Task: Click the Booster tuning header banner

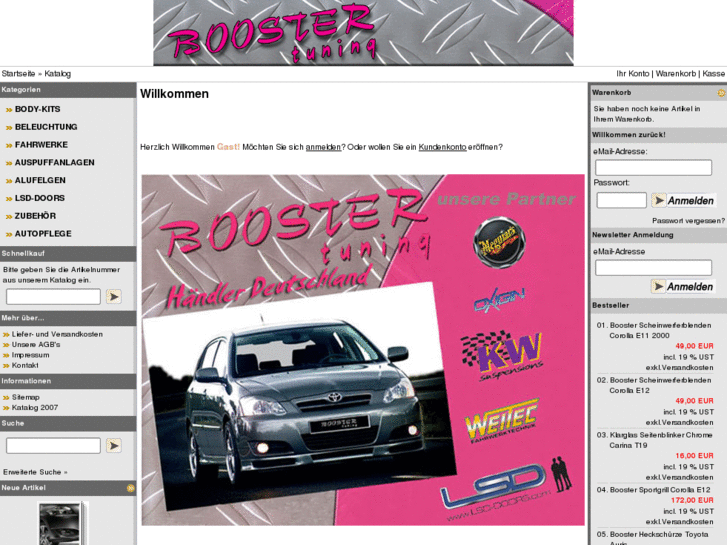Action: tap(363, 32)
